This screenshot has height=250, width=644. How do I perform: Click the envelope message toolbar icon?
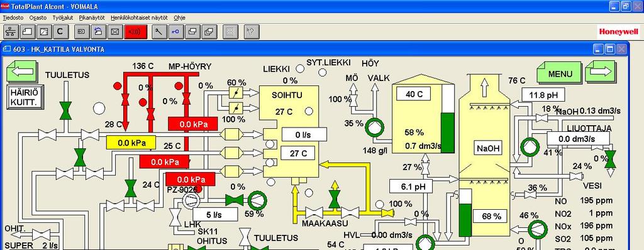(115, 31)
